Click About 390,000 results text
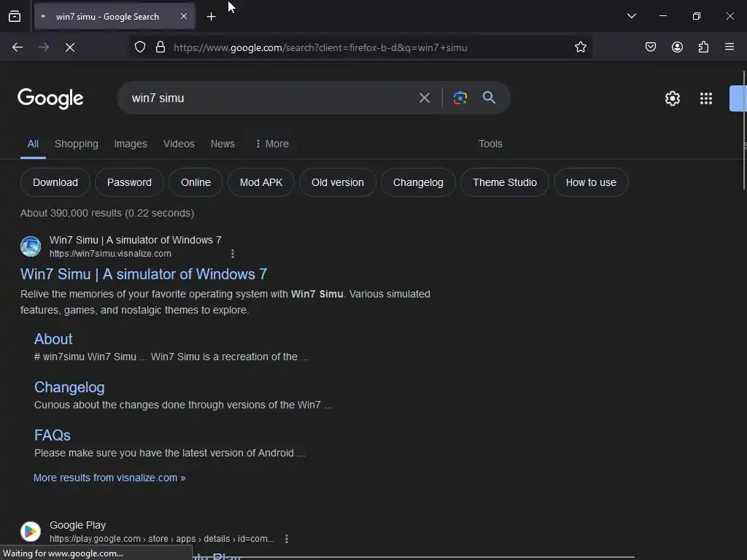The width and height of the screenshot is (747, 560). (107, 213)
